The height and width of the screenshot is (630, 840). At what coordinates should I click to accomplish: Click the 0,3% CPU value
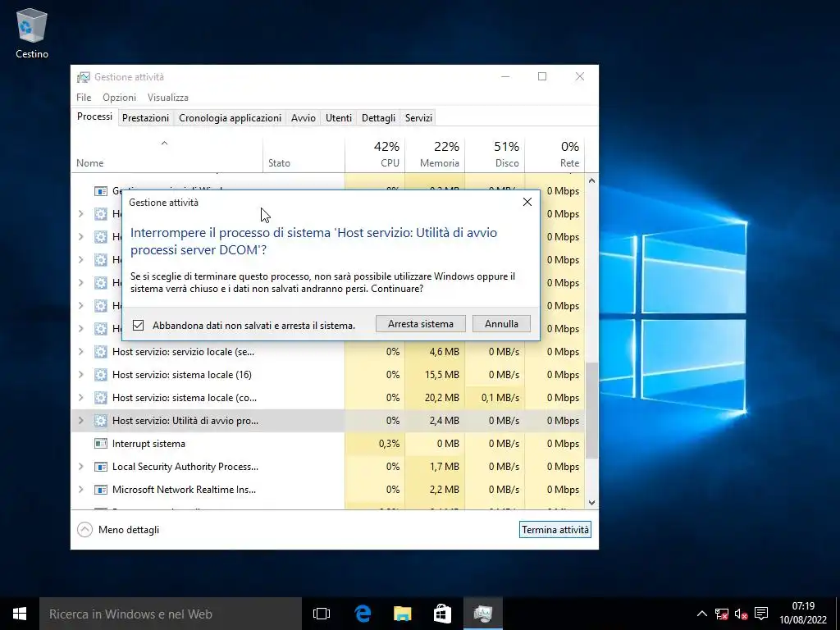click(389, 444)
